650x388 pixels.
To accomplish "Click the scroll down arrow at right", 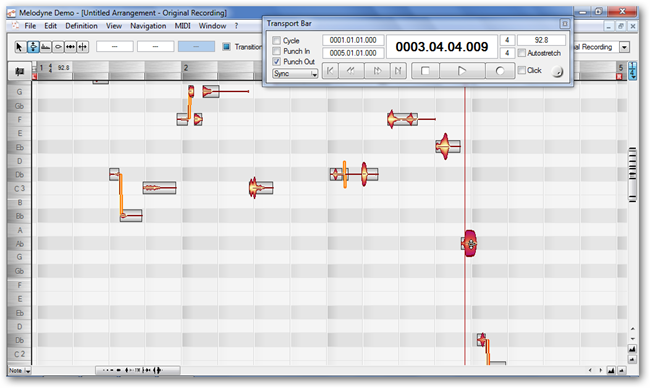I will pyautogui.click(x=633, y=339).
